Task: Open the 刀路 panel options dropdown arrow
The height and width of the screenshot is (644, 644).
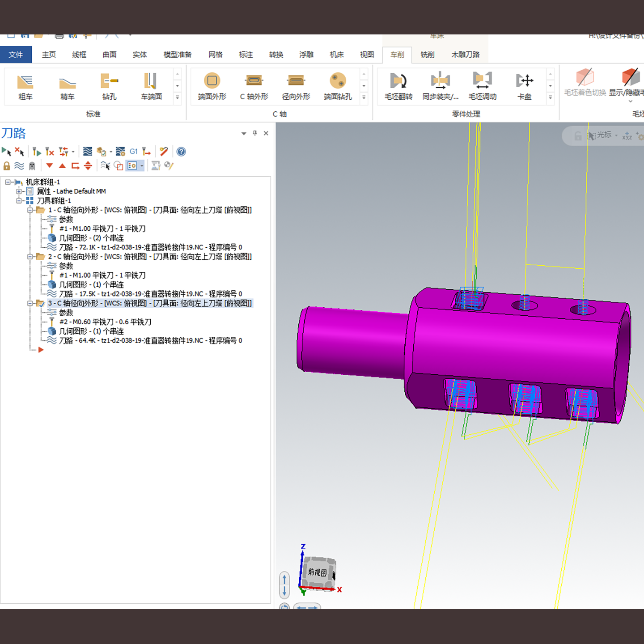Action: point(244,134)
